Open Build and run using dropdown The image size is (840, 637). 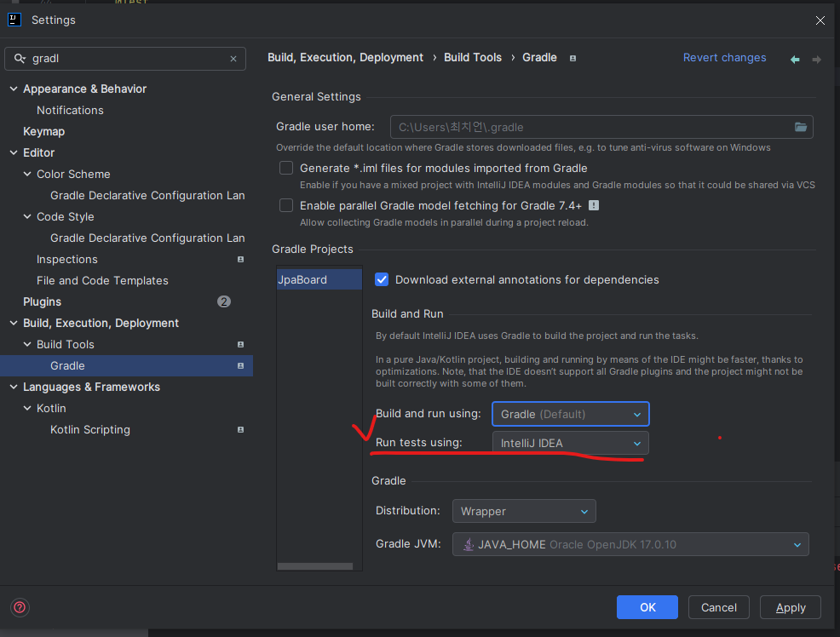pyautogui.click(x=571, y=414)
